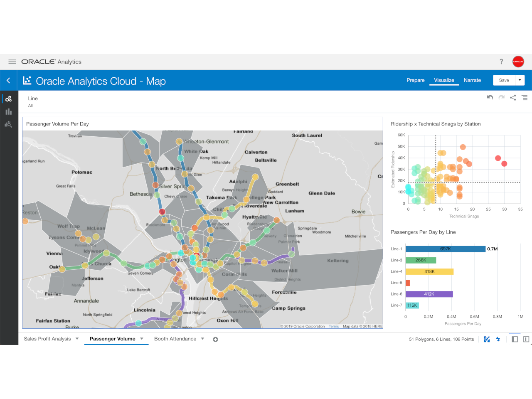This screenshot has width=532, height=399.
Task: Switch to the Prepare tab
Action: click(416, 80)
